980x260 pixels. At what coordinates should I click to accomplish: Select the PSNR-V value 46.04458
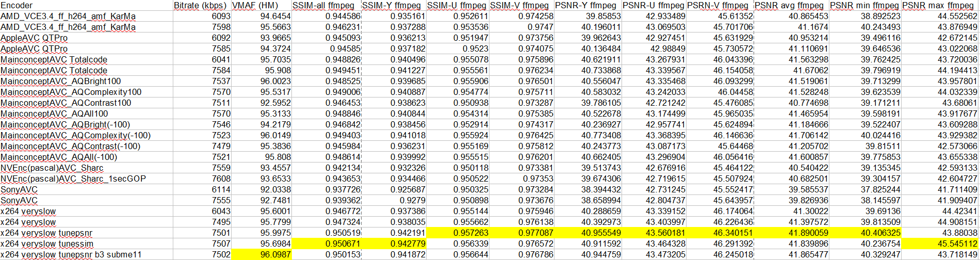(721, 92)
